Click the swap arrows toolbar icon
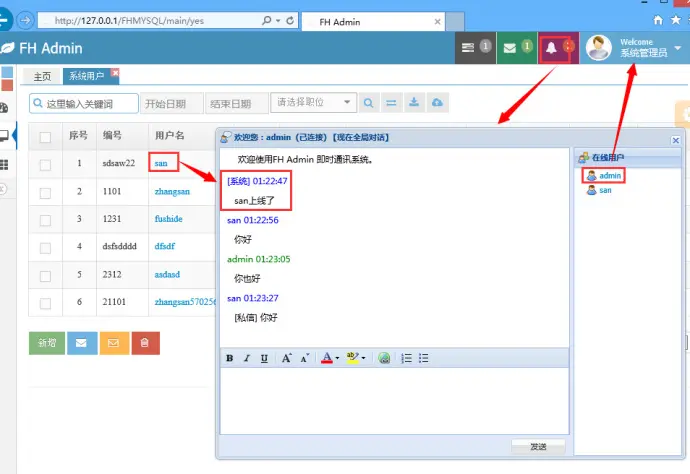This screenshot has width=690, height=474. (x=391, y=103)
